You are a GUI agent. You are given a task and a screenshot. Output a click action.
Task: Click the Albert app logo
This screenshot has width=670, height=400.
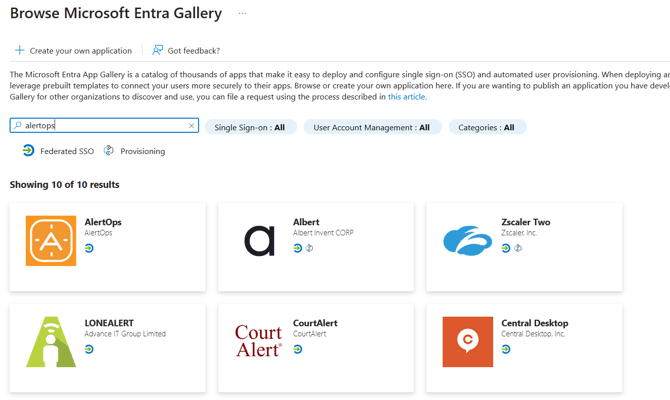point(260,241)
